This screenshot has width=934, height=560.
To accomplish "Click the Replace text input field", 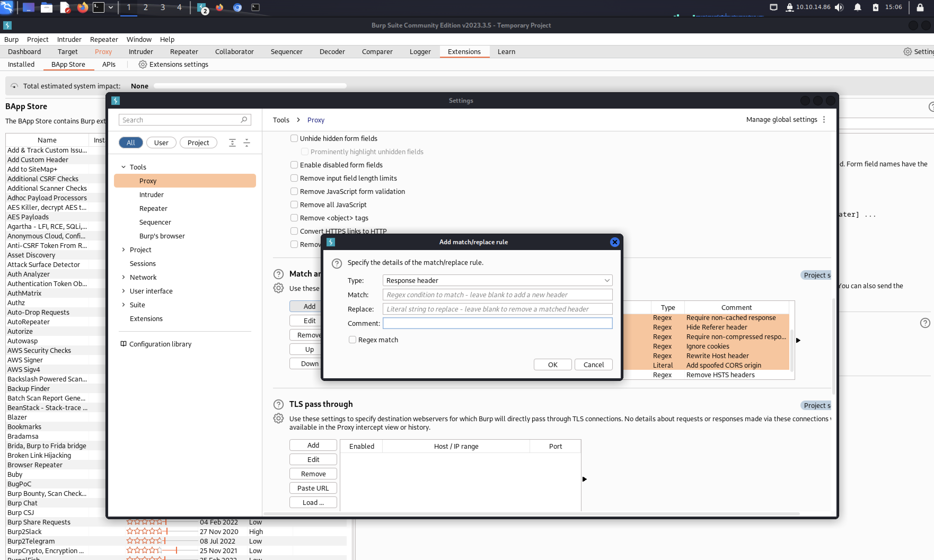I will click(497, 309).
